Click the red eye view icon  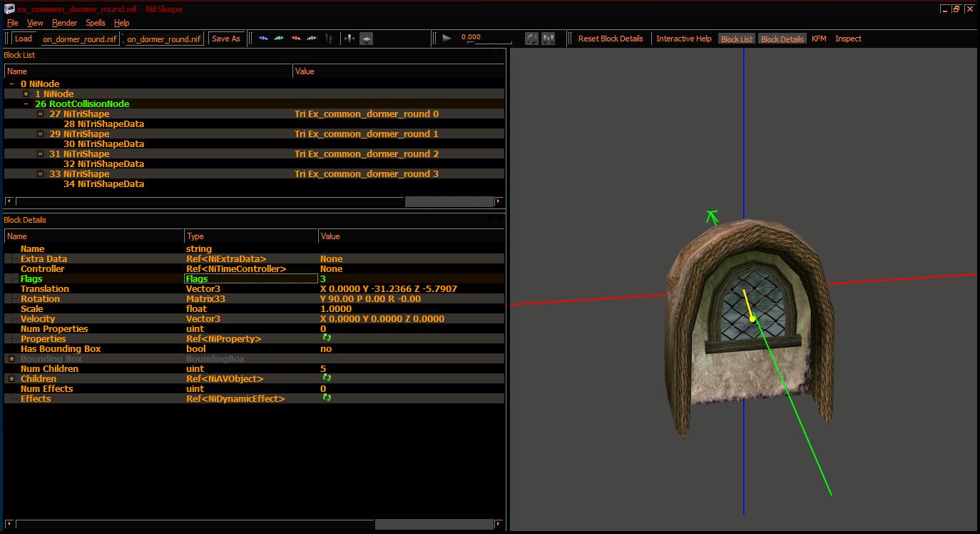[296, 39]
